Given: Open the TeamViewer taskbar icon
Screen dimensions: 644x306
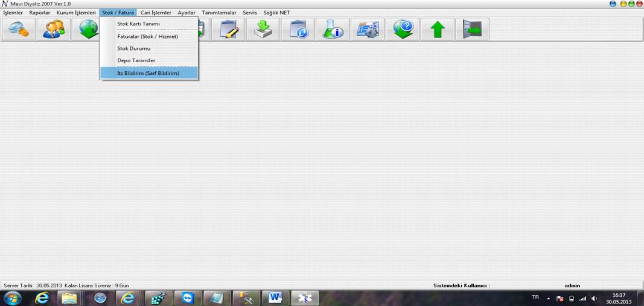Looking at the screenshot, I should tap(188, 298).
